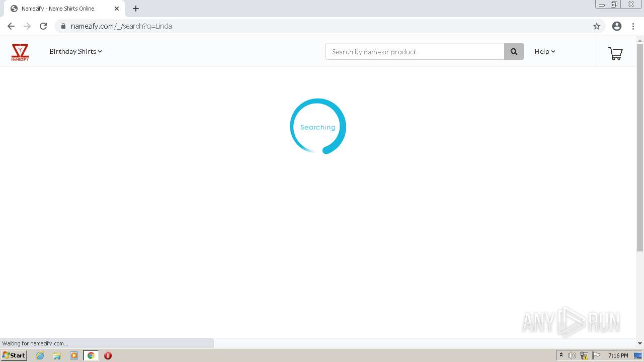The width and height of the screenshot is (644, 362).
Task: Restore down the Chrome window
Action: pos(614,5)
